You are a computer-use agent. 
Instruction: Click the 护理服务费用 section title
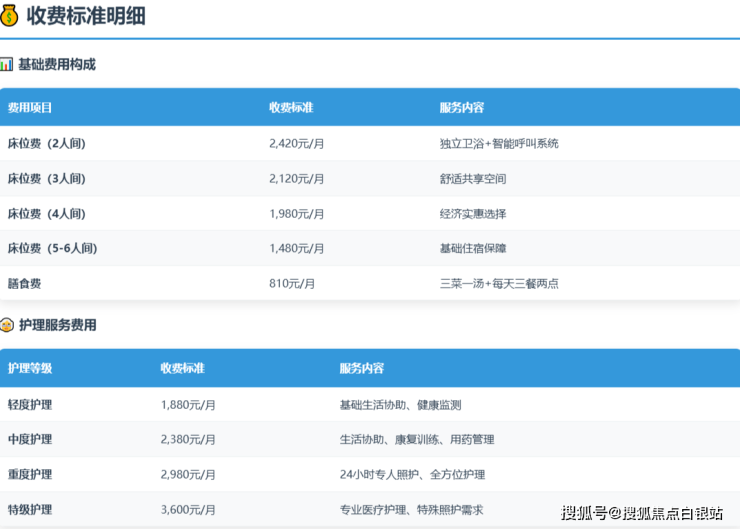(x=57, y=325)
